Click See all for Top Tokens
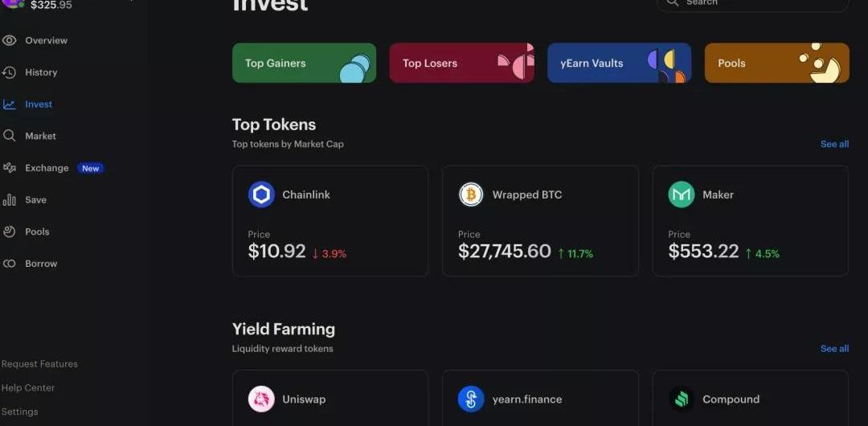 tap(834, 145)
